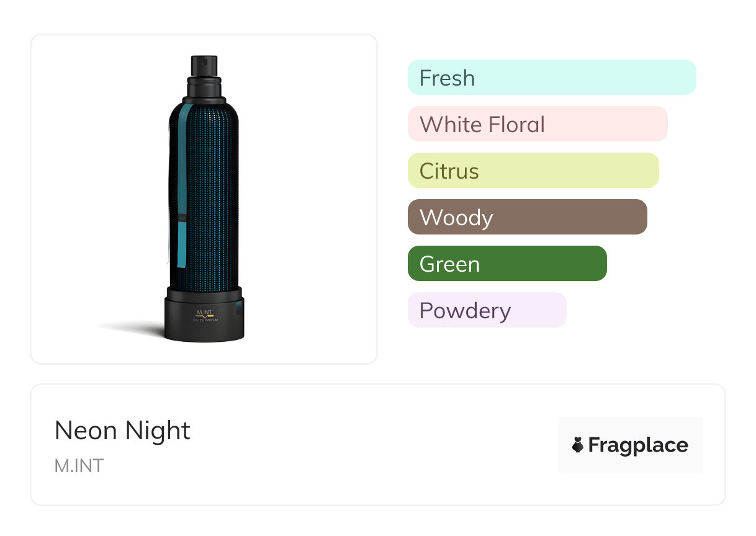Click the EAU DE PARFUM text on bottle

coord(204,320)
